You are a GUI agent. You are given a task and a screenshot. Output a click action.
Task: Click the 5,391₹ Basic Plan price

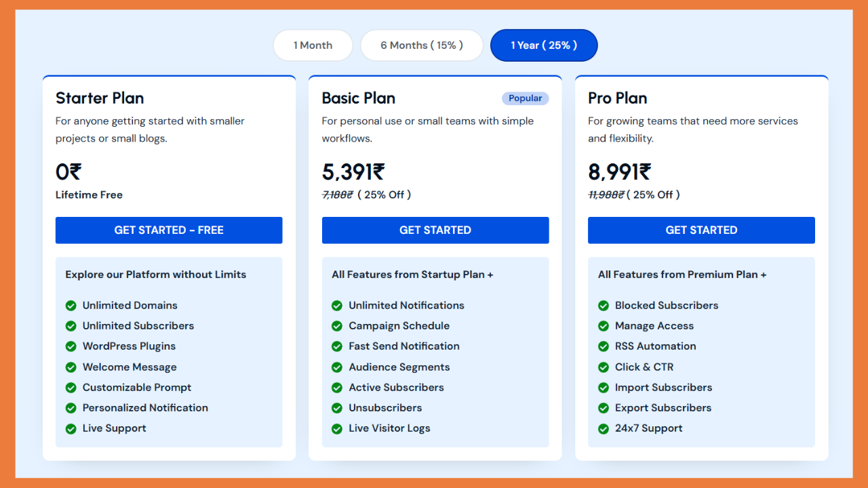[353, 172]
